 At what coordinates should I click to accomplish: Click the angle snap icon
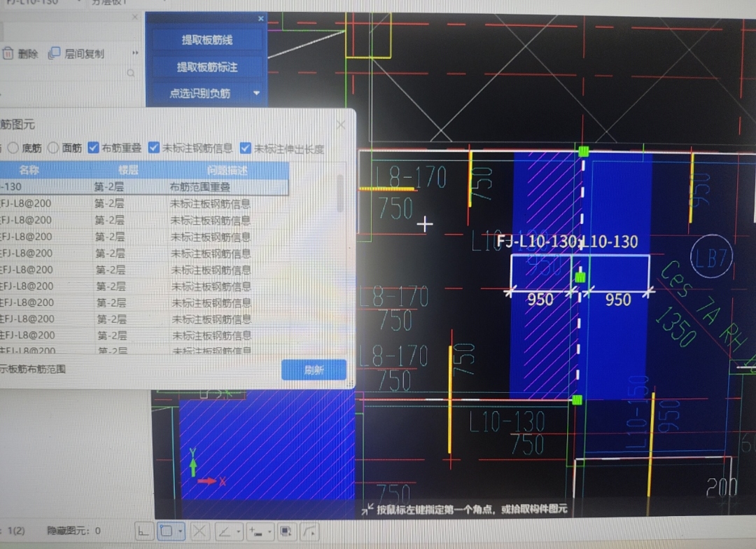(225, 531)
